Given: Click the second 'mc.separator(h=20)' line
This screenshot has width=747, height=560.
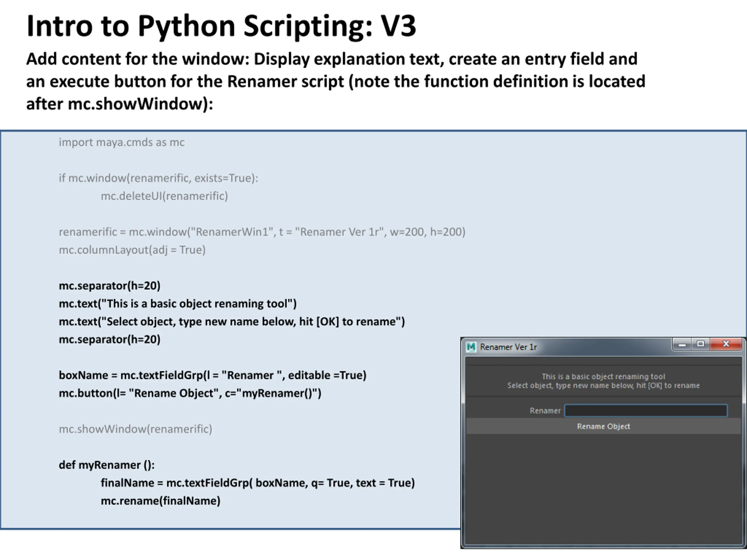Looking at the screenshot, I should click(109, 339).
